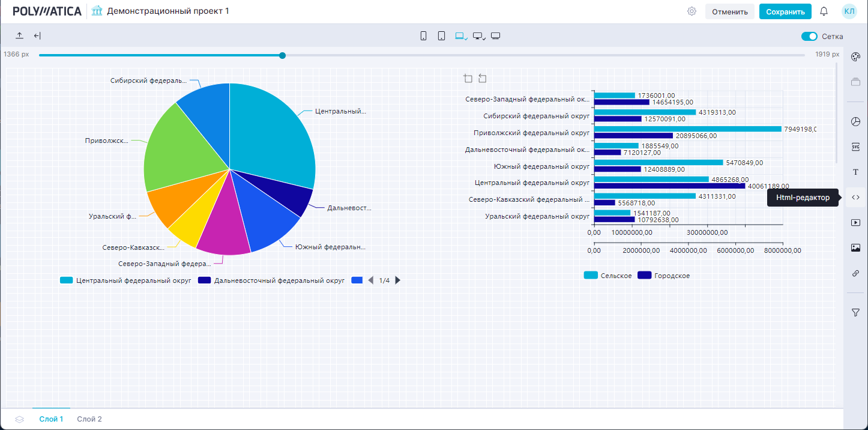Open notifications bell
The width and height of the screenshot is (868, 430).
[824, 11]
